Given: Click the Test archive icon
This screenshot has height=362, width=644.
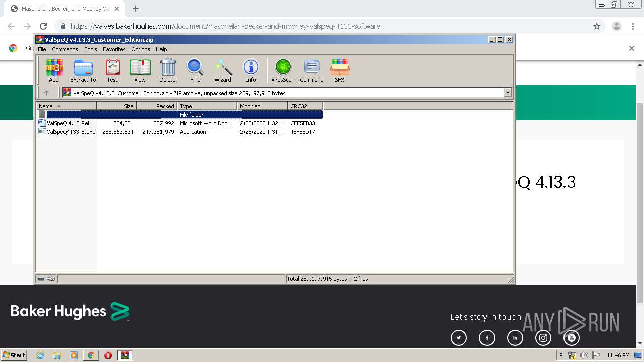Looking at the screenshot, I should pos(112,70).
